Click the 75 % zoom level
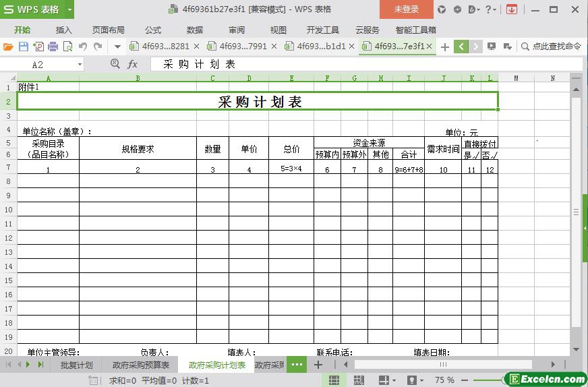The height and width of the screenshot is (387, 588). pyautogui.click(x=445, y=380)
